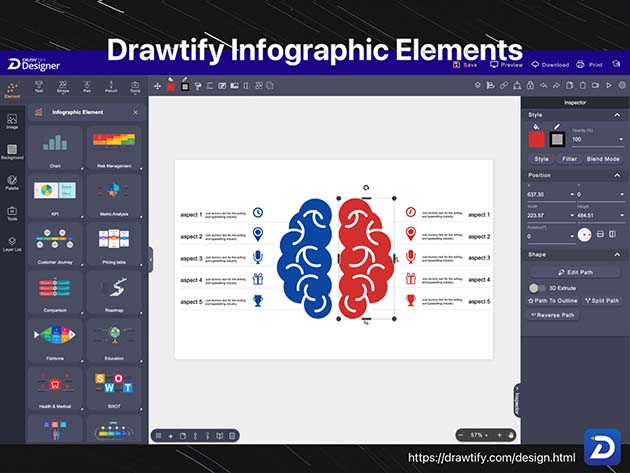Select the Roadmap infographic thumbnail
The height and width of the screenshot is (473, 630).
click(x=114, y=292)
